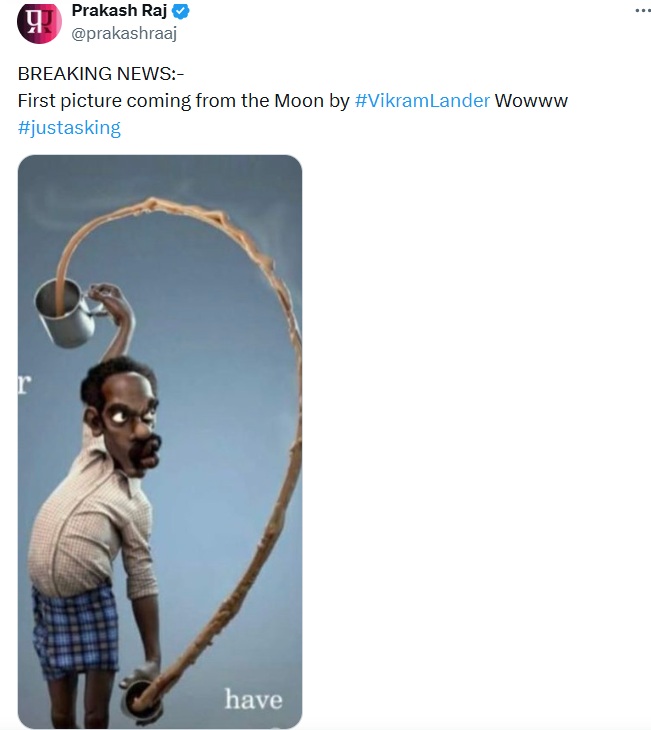Click the 'have' caption on image
The image size is (651, 730).
pyautogui.click(x=253, y=699)
